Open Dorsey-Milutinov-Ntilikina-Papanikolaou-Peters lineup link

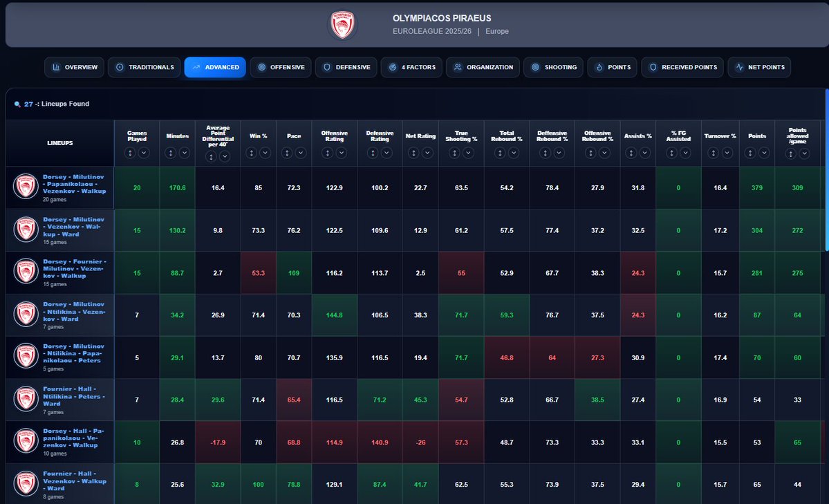point(73,353)
